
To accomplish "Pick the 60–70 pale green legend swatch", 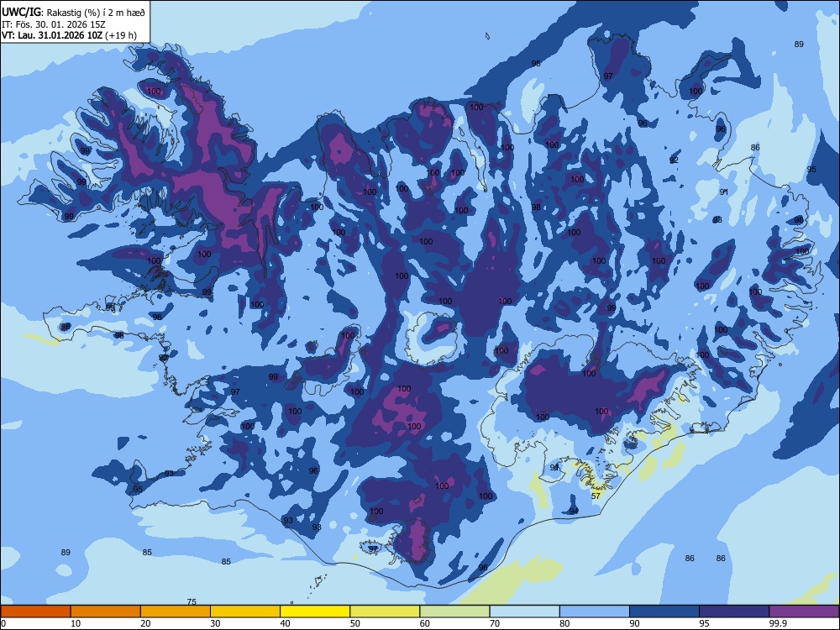I will pyautogui.click(x=454, y=612).
